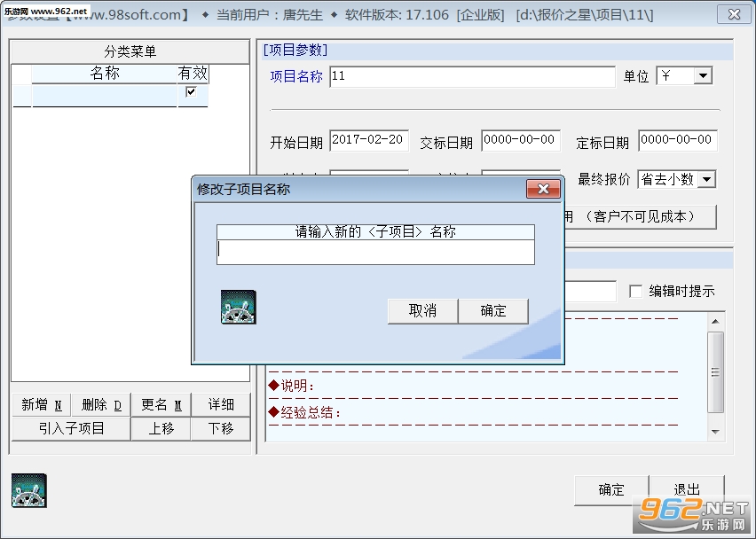Click the 定标日期 date field
The height and width of the screenshot is (539, 756).
point(678,140)
